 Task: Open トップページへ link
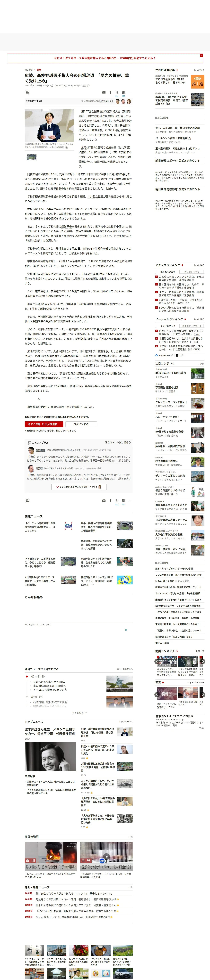click(x=126, y=722)
